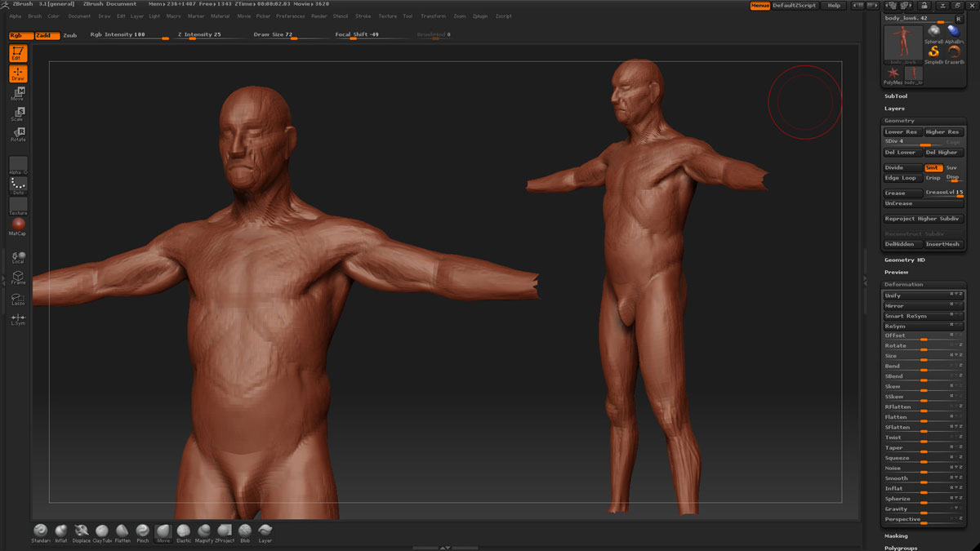Activate the Scale tool

(x=18, y=113)
